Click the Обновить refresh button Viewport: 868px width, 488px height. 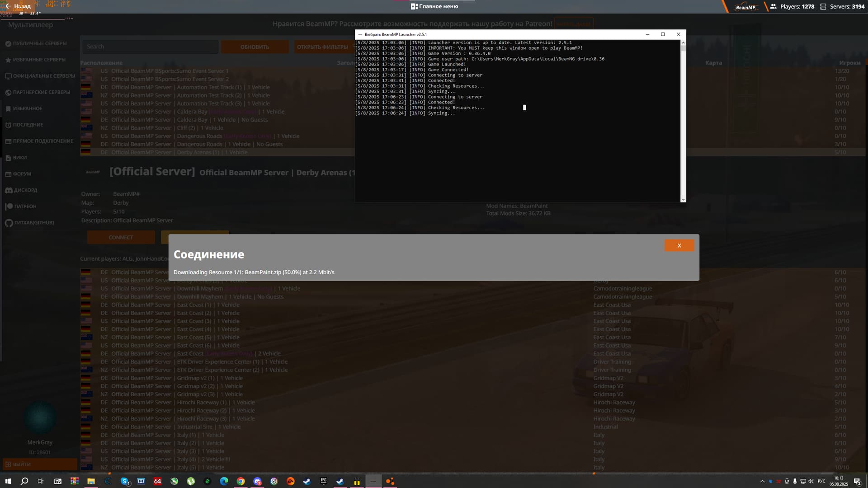(x=255, y=47)
